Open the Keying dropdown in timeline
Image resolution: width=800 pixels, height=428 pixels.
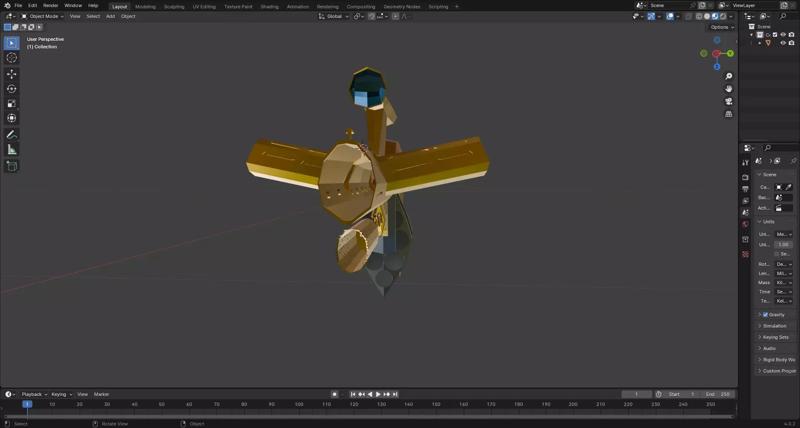point(61,394)
